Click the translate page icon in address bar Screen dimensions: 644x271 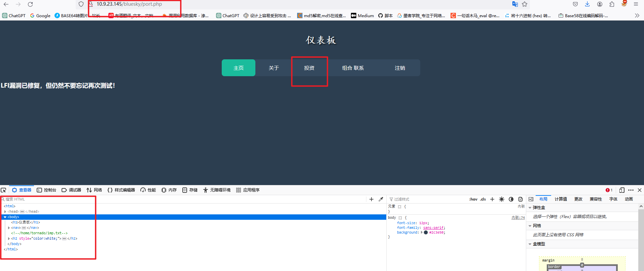point(515,4)
